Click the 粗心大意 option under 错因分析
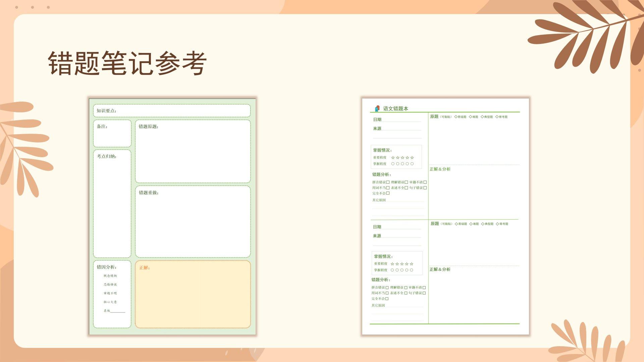 click(110, 302)
